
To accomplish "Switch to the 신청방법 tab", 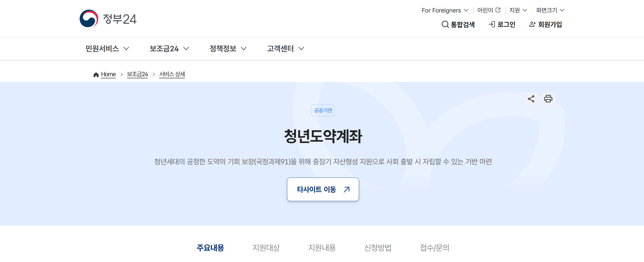I will click(378, 248).
